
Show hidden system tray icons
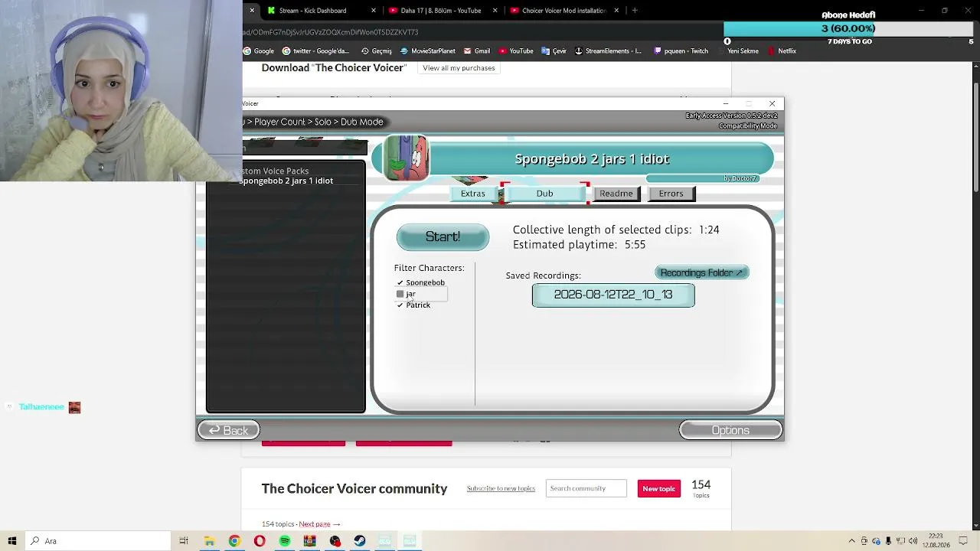tap(851, 541)
